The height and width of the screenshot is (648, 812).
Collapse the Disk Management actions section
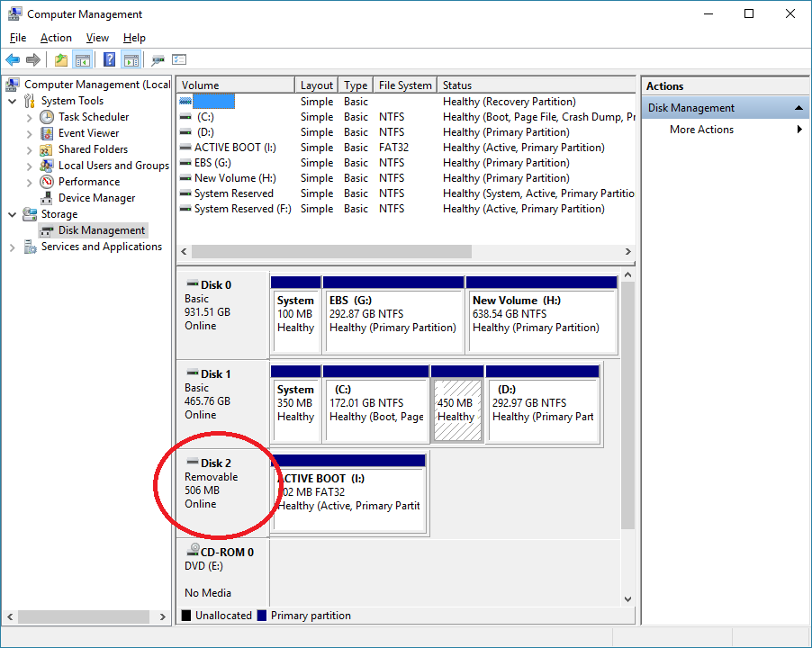pos(798,108)
